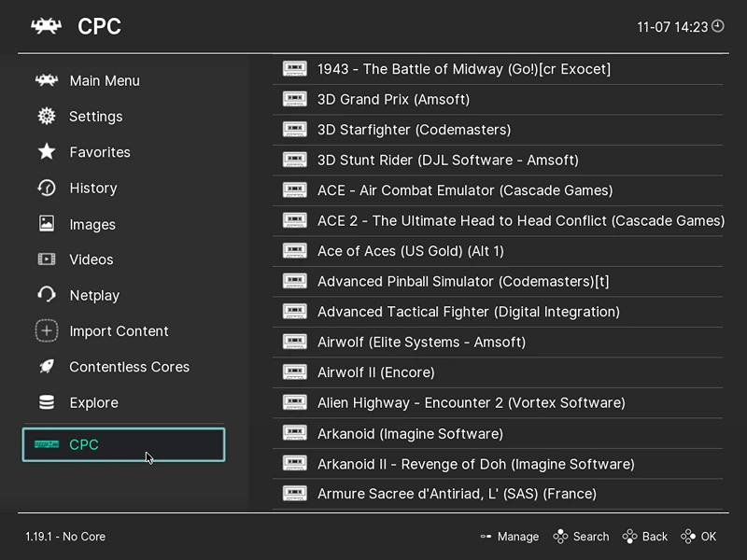This screenshot has height=560, width=747.
Task: Open the Netplay headset icon
Action: (46, 295)
